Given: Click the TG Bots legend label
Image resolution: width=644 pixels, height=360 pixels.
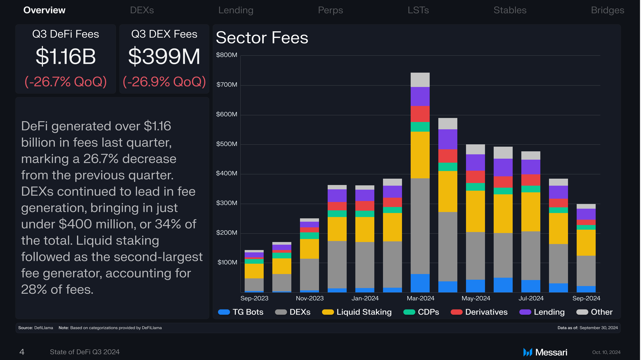Looking at the screenshot, I should (248, 312).
